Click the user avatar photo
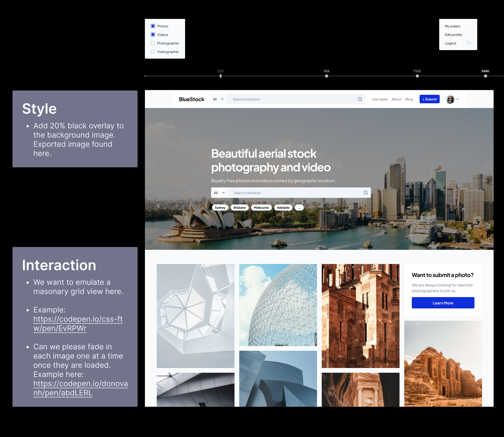The height and width of the screenshot is (437, 504). click(450, 99)
